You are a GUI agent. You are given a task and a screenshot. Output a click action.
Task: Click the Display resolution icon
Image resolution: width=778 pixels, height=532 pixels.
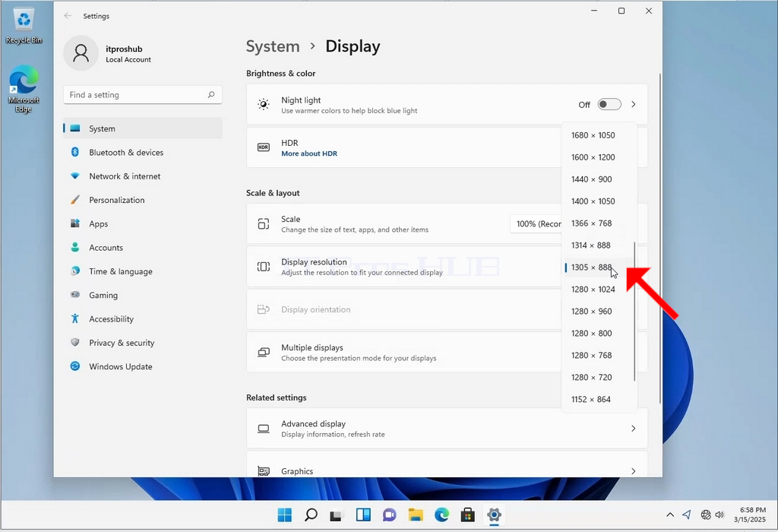click(x=264, y=267)
